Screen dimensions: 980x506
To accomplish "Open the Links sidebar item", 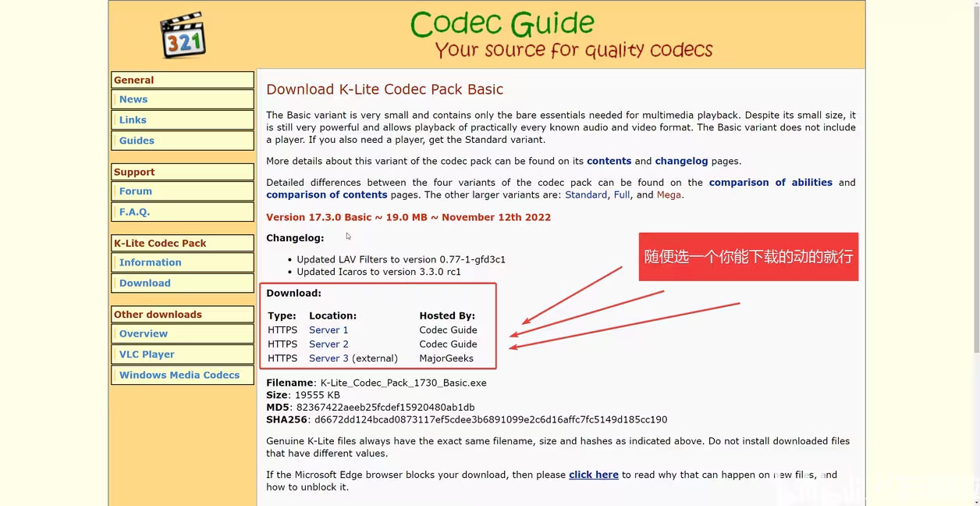I will (133, 119).
